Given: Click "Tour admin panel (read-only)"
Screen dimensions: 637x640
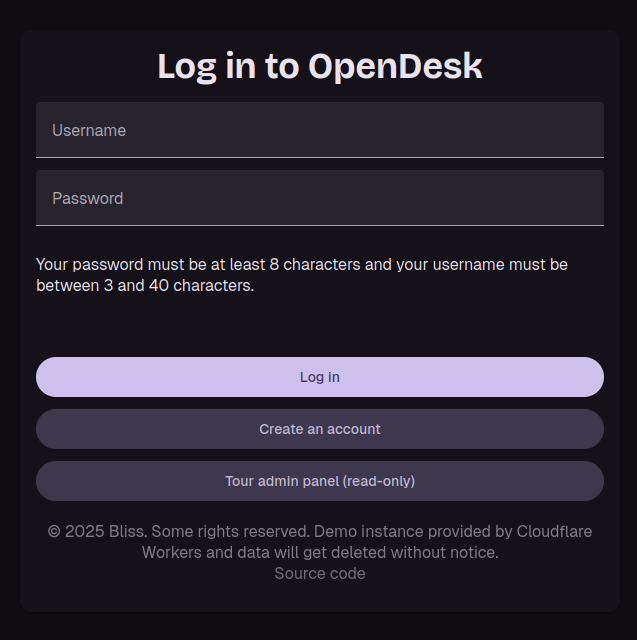Looking at the screenshot, I should (319, 481).
